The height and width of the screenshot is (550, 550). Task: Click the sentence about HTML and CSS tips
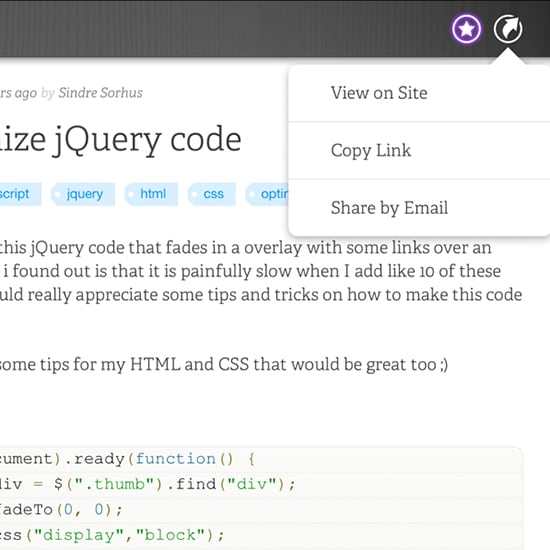[224, 364]
